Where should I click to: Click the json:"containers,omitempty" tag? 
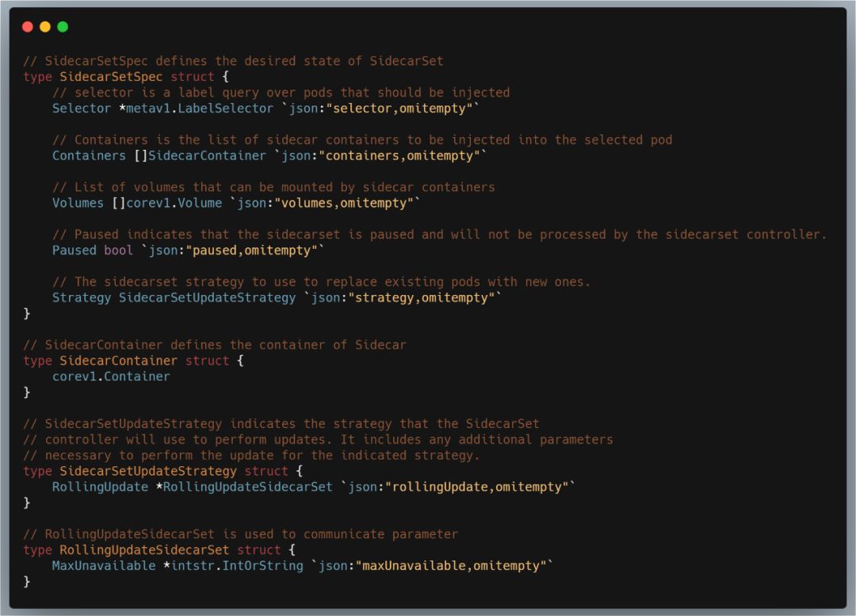tap(380, 156)
